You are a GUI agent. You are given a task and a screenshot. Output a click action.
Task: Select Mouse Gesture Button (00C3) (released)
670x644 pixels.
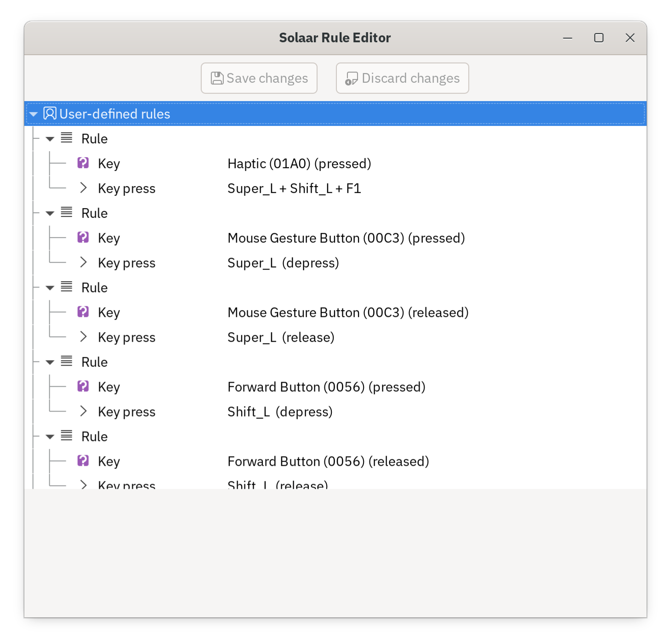tap(348, 312)
